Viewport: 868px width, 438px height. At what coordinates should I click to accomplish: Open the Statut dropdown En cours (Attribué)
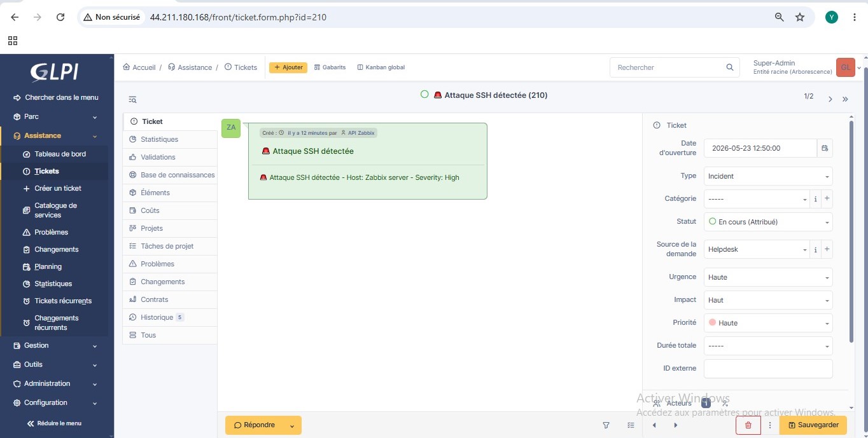pos(768,222)
